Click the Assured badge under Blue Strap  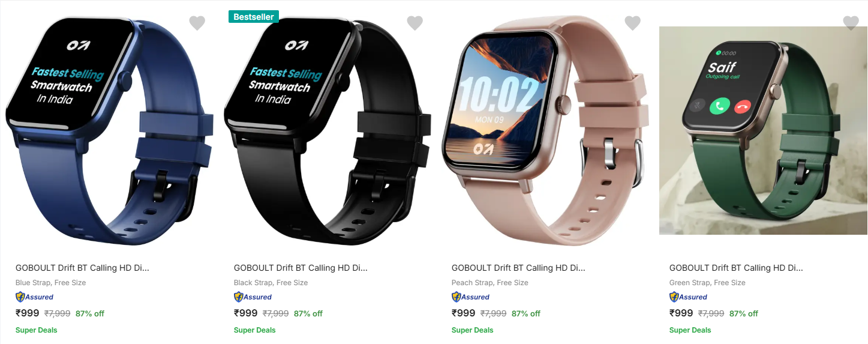(x=34, y=297)
